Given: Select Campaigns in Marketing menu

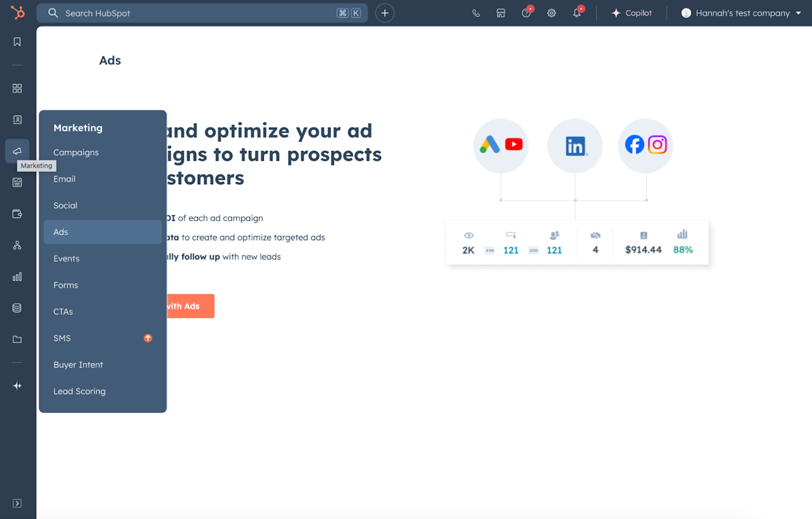Looking at the screenshot, I should pos(103,152).
